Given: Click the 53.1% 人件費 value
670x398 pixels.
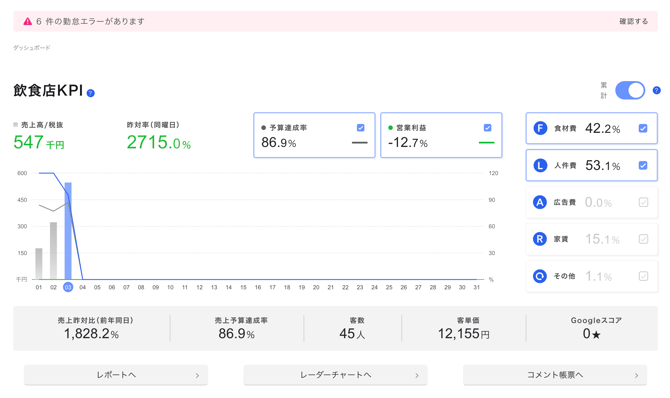Looking at the screenshot, I should 602,165.
